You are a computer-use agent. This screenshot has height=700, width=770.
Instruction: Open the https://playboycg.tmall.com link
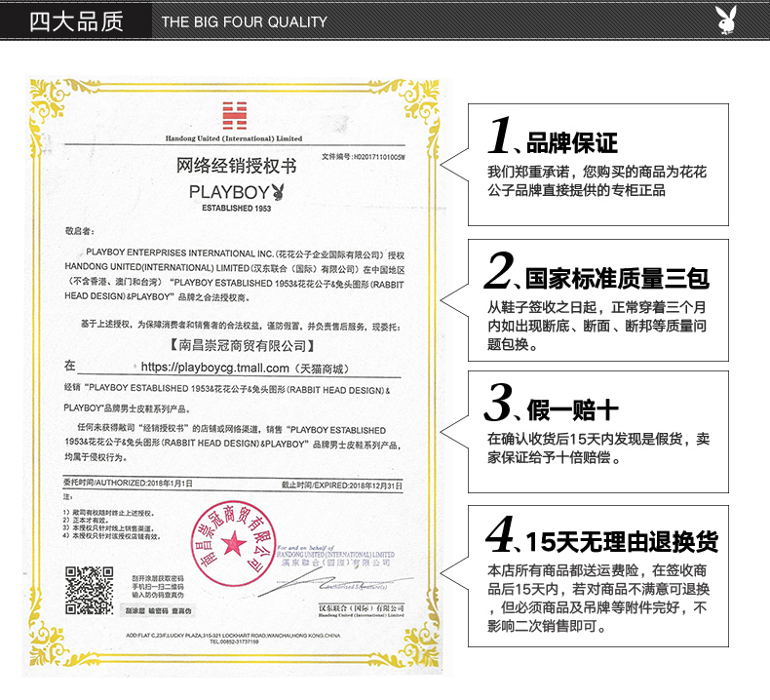tap(214, 368)
